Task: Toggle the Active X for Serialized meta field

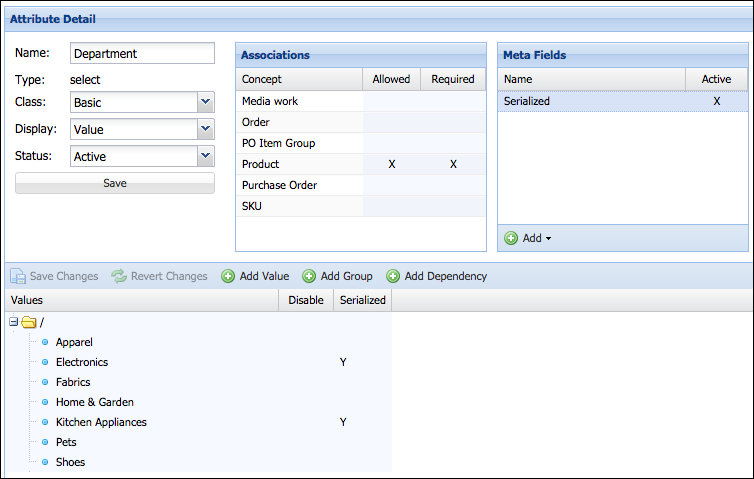Action: click(x=716, y=101)
